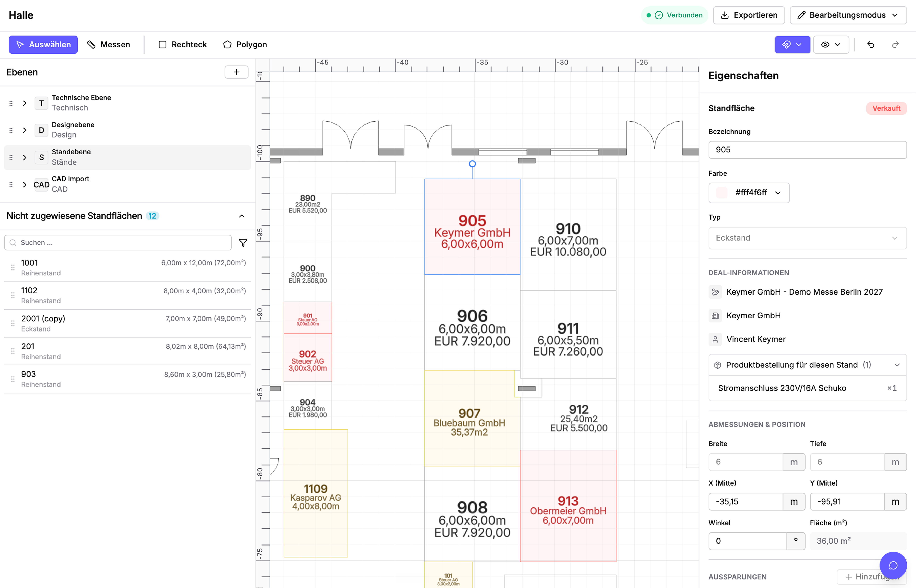Activate the Messen measuring tool
916x588 pixels.
point(109,45)
